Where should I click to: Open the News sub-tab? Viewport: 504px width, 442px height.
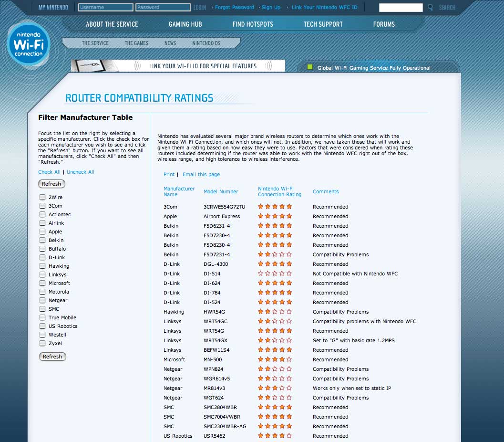(170, 43)
